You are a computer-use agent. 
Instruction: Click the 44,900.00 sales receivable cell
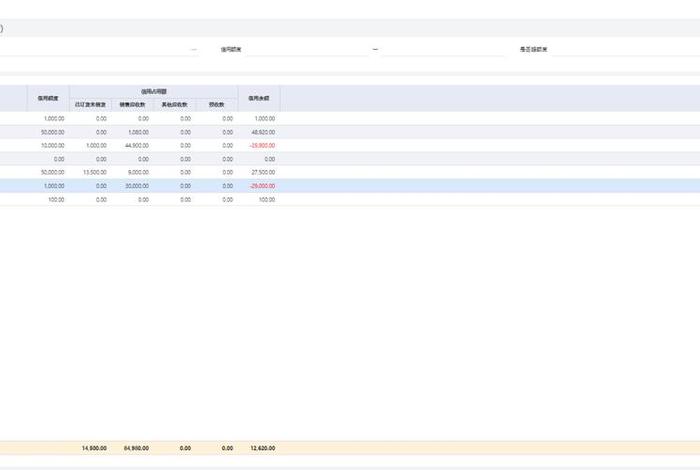pyautogui.click(x=135, y=145)
